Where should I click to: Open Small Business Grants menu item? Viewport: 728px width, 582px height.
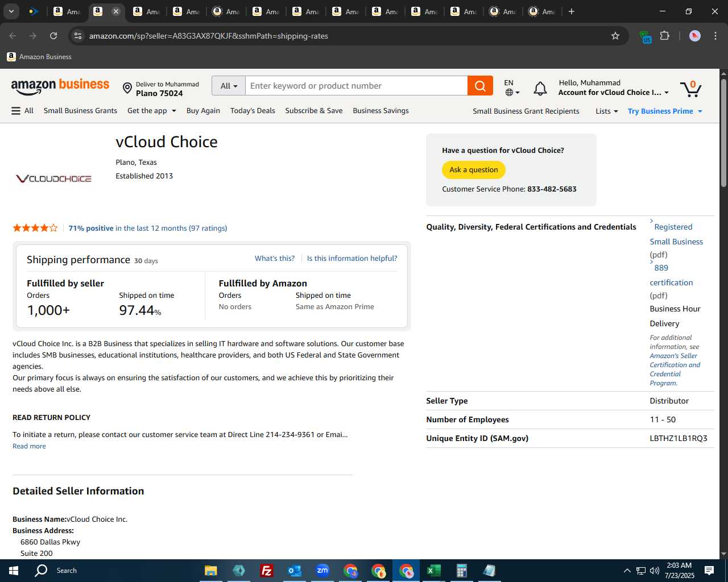pyautogui.click(x=80, y=111)
